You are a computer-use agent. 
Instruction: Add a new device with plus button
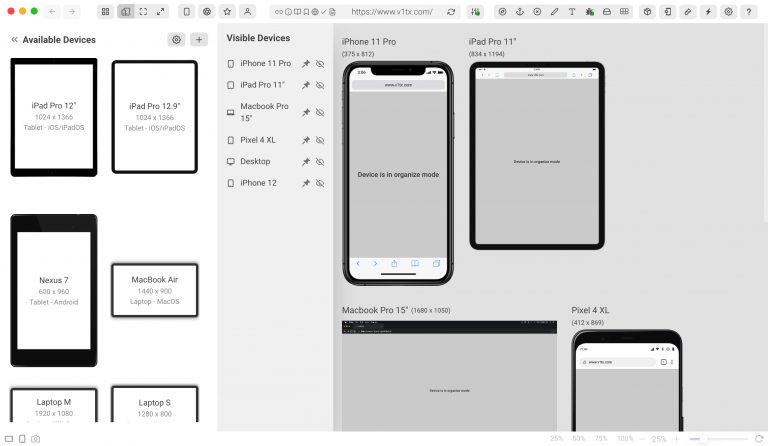(x=199, y=40)
